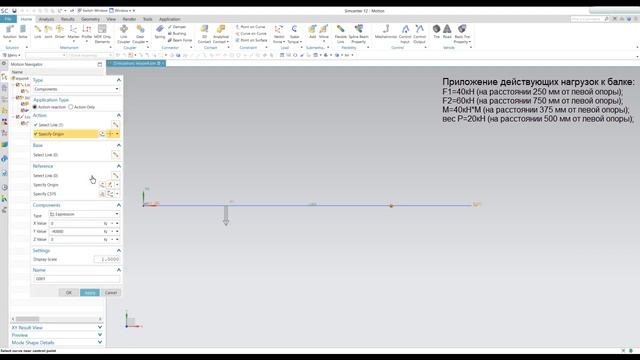
Task: Select the Driver tool in ribbon
Action: [60, 32]
